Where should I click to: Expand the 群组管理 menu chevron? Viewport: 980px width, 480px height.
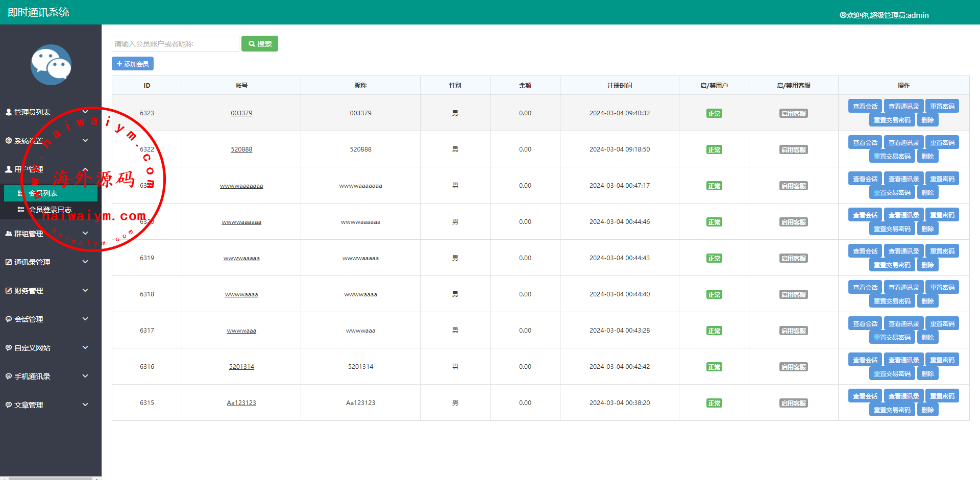pyautogui.click(x=85, y=233)
